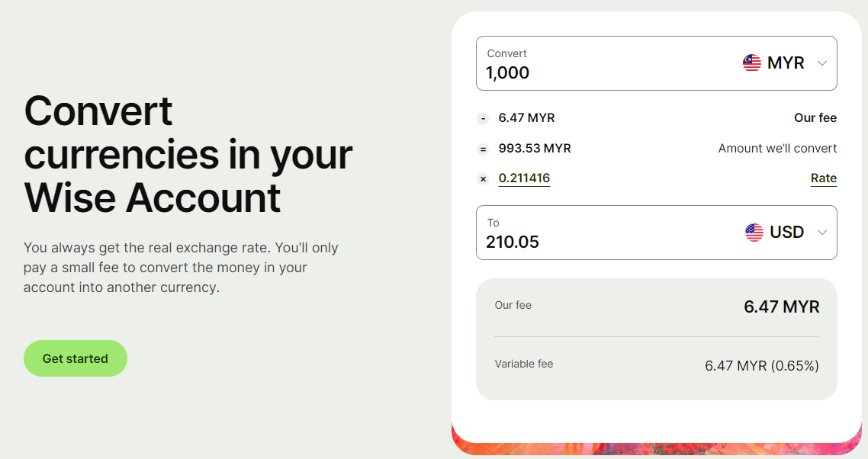Expand the USD currency chevron

pos(822,233)
